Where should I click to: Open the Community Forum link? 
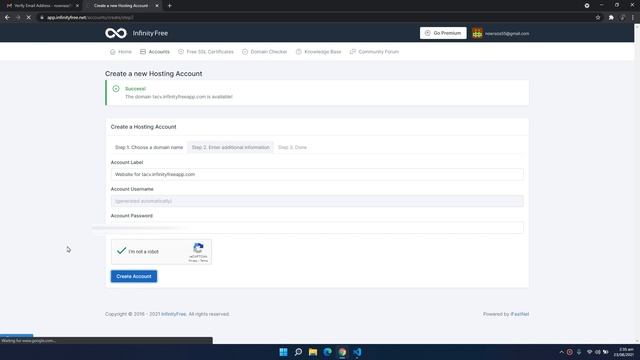click(x=374, y=52)
